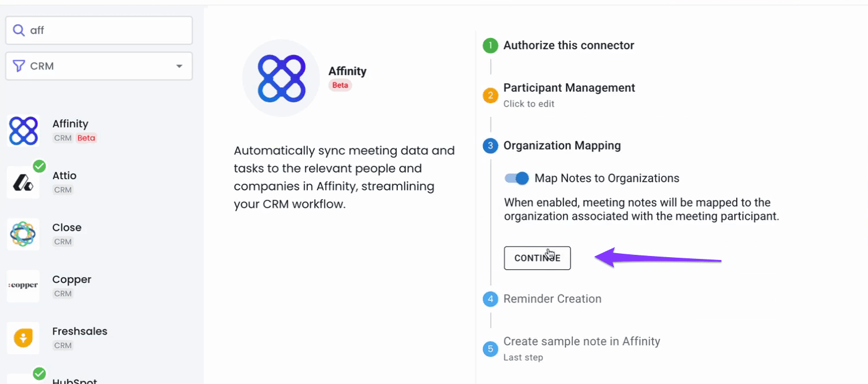
Task: Click the 'Click to edit' link
Action: 529,104
